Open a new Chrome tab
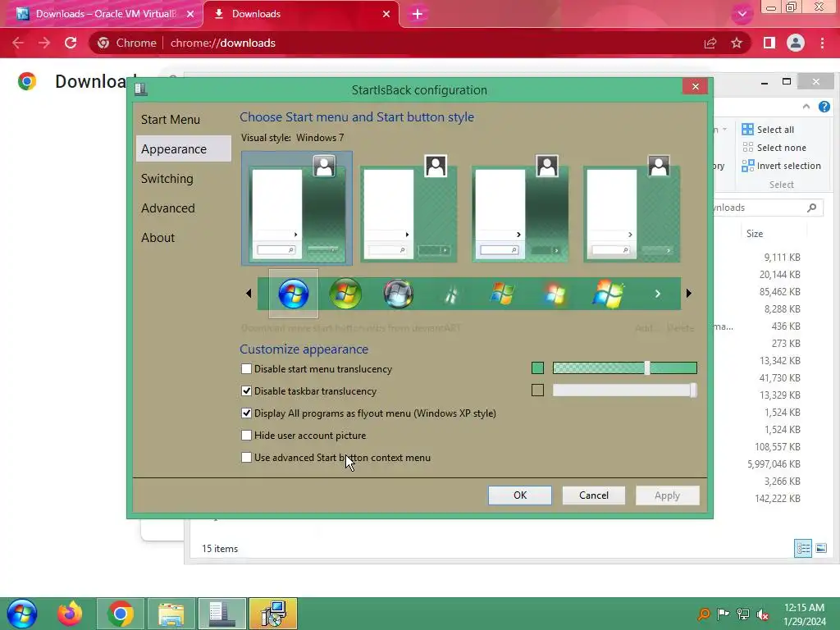Viewport: 840px width, 630px height. [418, 14]
